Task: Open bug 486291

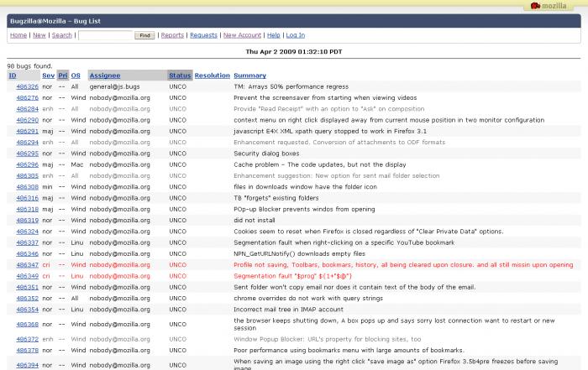Action: [28, 132]
